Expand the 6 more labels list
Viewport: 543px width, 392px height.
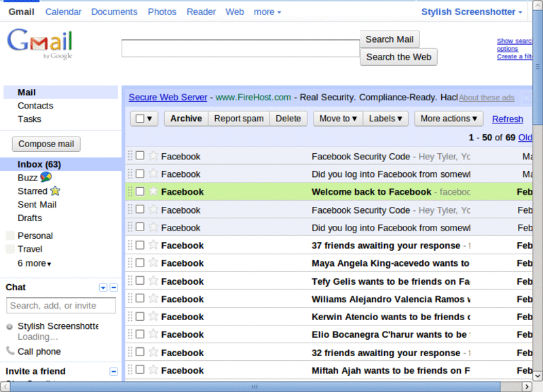tap(35, 263)
